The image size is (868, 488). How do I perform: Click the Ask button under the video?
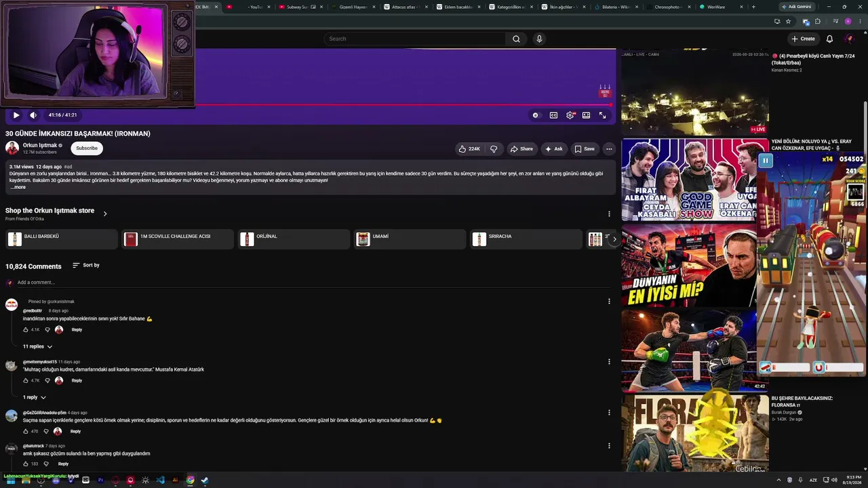pyautogui.click(x=554, y=148)
